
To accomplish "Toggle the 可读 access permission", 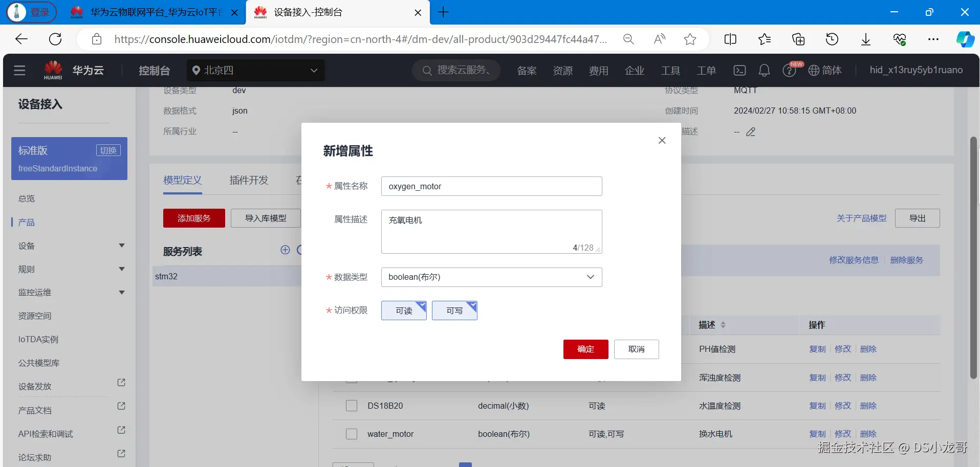I will click(404, 310).
